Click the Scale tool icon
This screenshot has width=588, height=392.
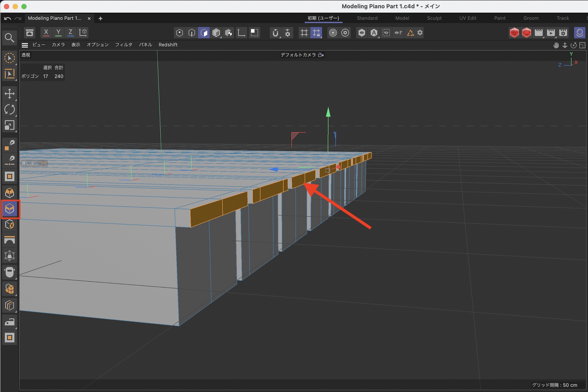[x=9, y=125]
